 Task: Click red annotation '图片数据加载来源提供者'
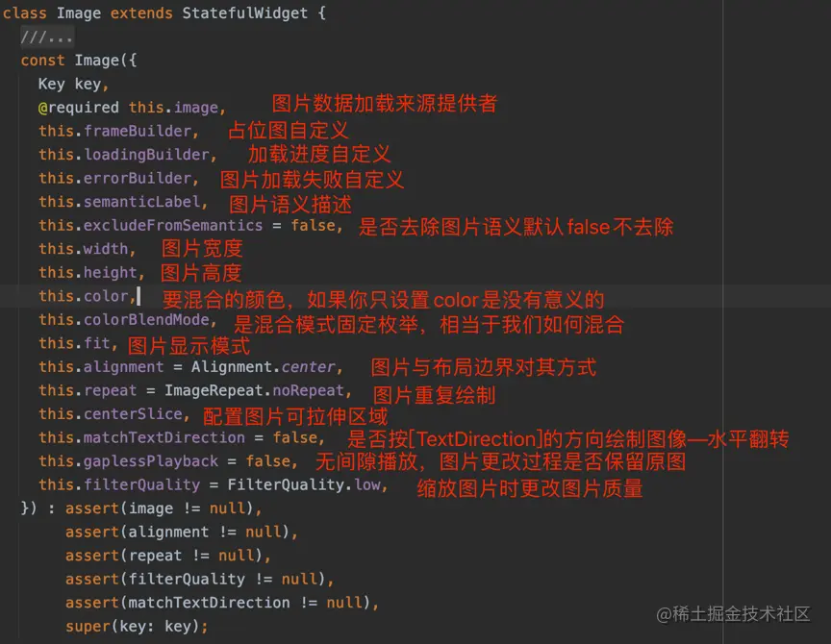click(x=384, y=103)
